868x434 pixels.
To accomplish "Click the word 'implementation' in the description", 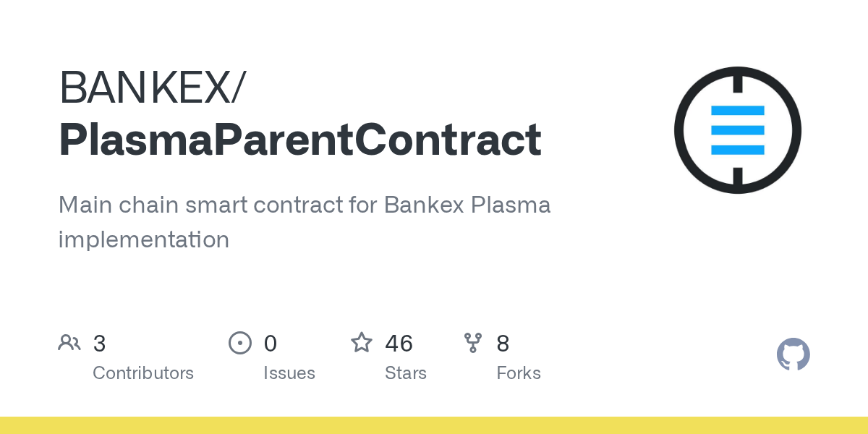I will click(143, 239).
